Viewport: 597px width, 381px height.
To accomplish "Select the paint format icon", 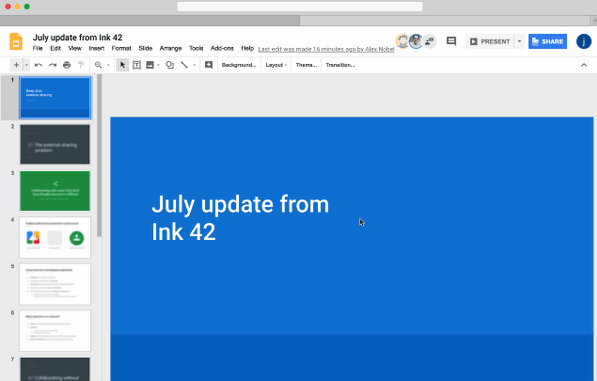I will (x=81, y=65).
